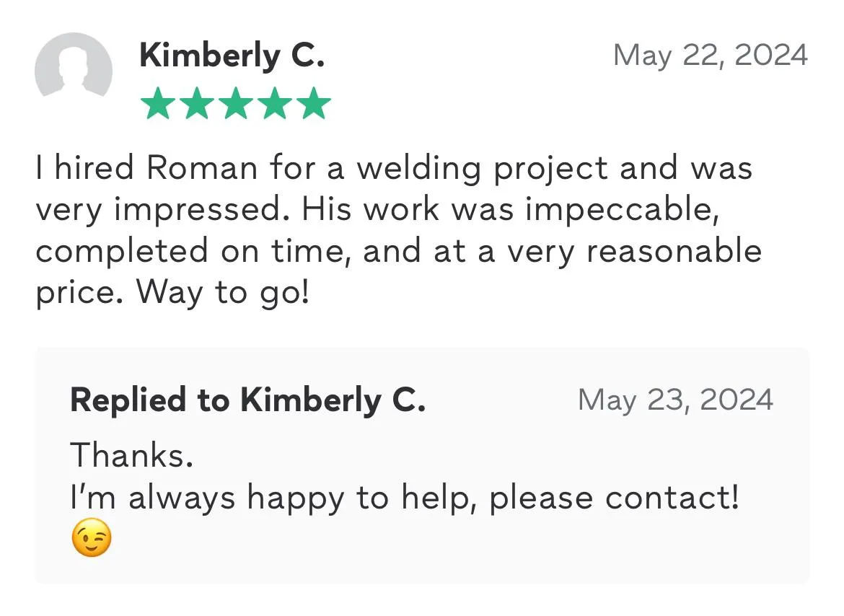Click the winking face emoji in reply

[92, 540]
